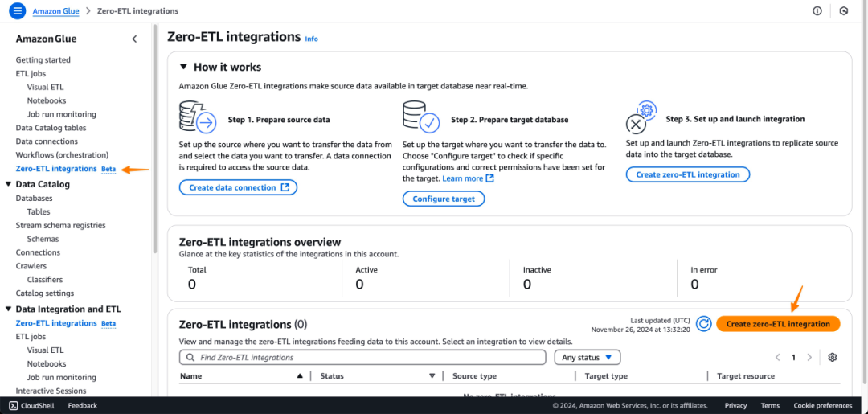The height and width of the screenshot is (414, 868).
Task: Open Connections under Data Catalog
Action: tap(39, 252)
